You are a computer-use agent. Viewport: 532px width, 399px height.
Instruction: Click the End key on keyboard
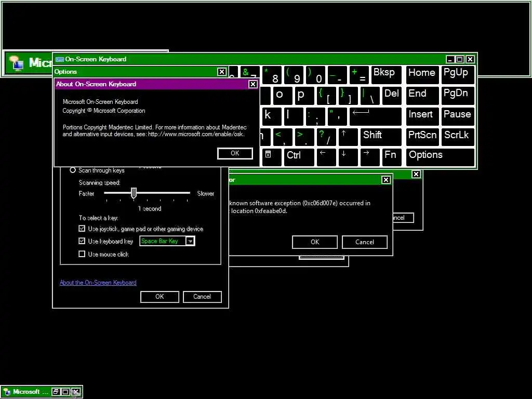[422, 96]
